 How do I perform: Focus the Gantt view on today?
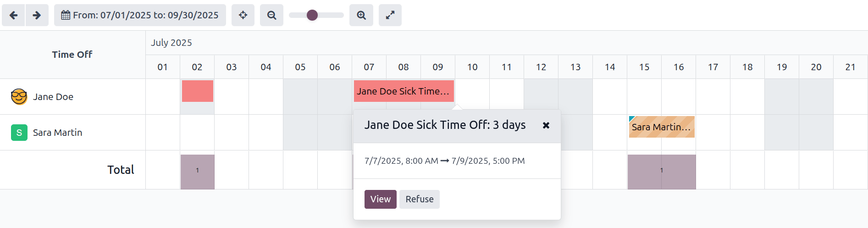(x=243, y=15)
